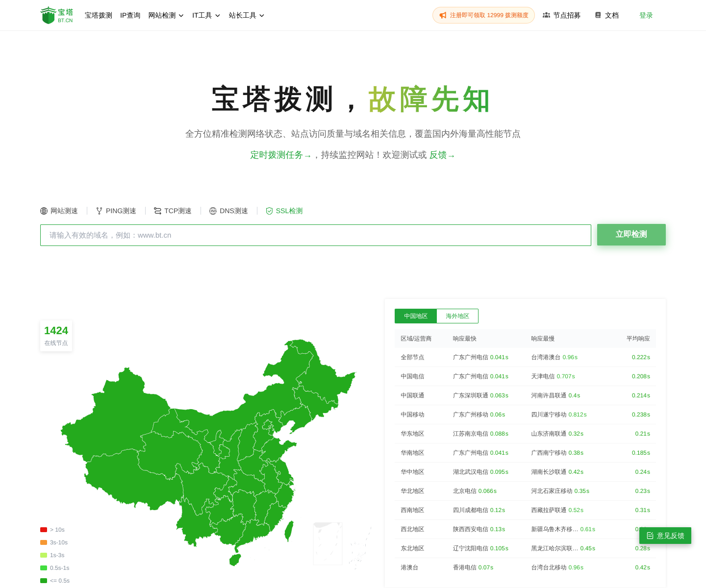Open the IP查询 nav item
Image resolution: width=706 pixels, height=588 pixels.
pos(130,15)
